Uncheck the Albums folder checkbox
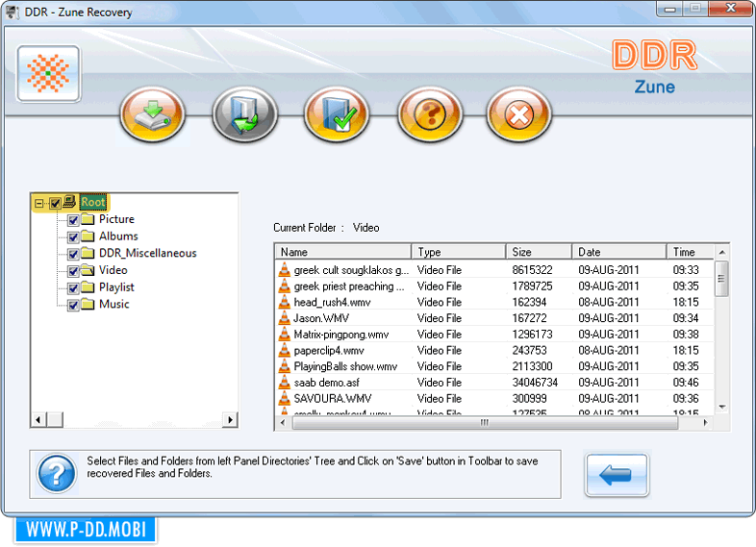 pos(73,237)
